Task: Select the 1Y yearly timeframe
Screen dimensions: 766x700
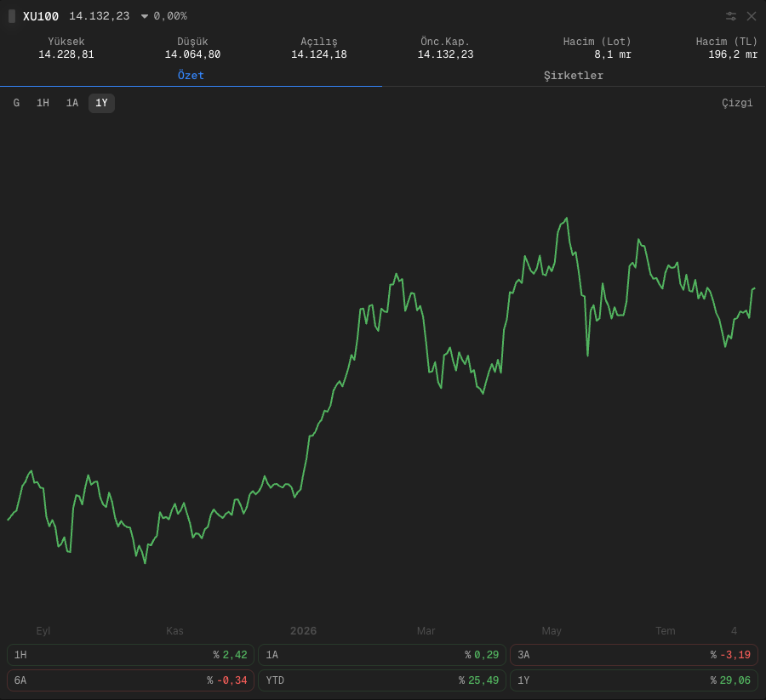Action: point(101,103)
